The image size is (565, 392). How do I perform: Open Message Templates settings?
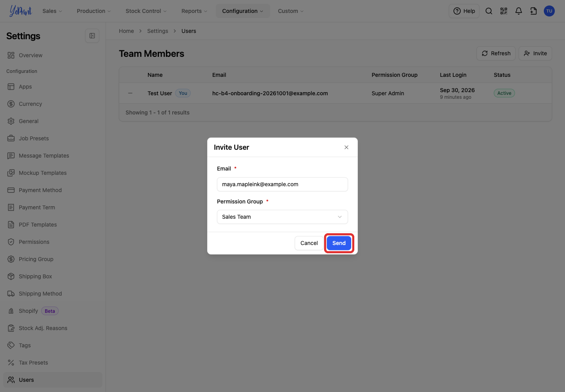53,156
